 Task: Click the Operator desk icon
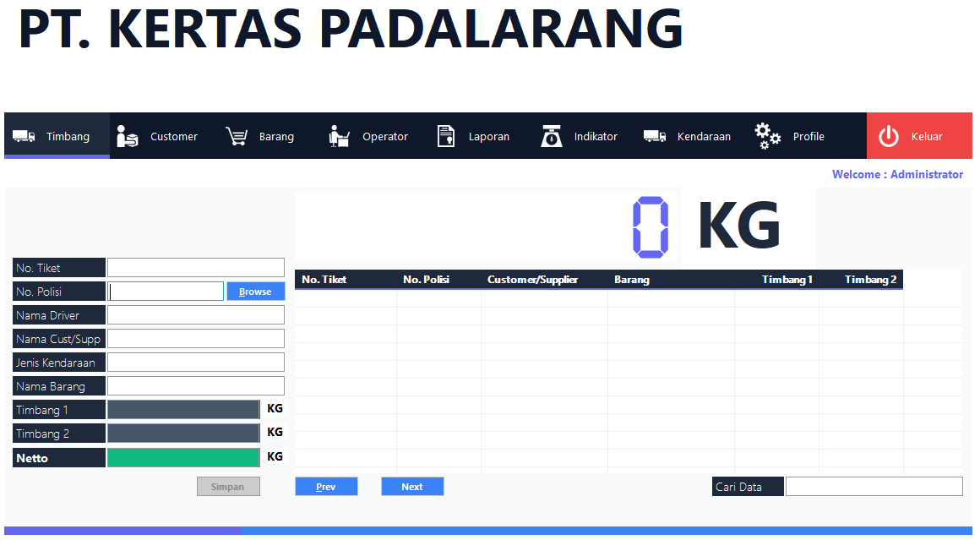pyautogui.click(x=339, y=135)
